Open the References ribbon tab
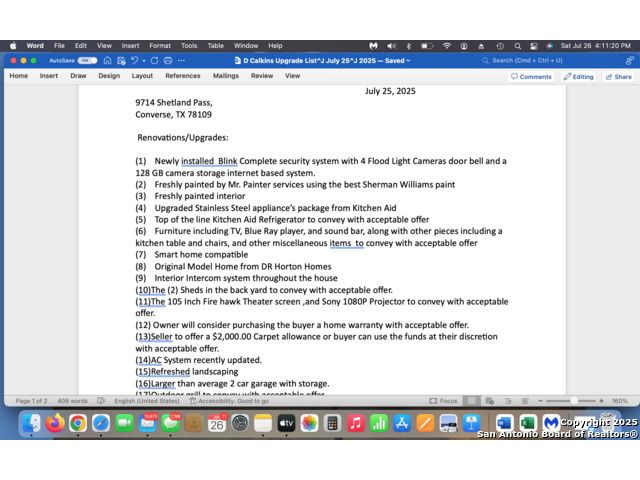640x480 pixels. coord(182,76)
